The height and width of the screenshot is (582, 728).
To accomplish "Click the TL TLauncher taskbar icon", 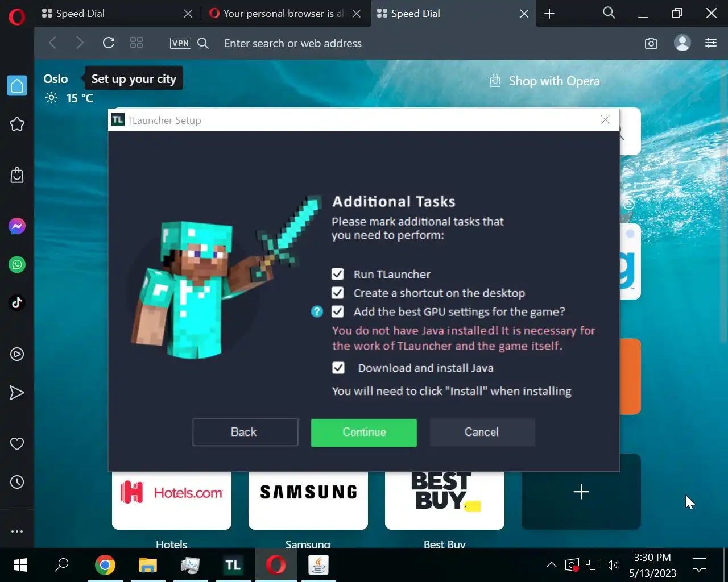I will (x=233, y=565).
